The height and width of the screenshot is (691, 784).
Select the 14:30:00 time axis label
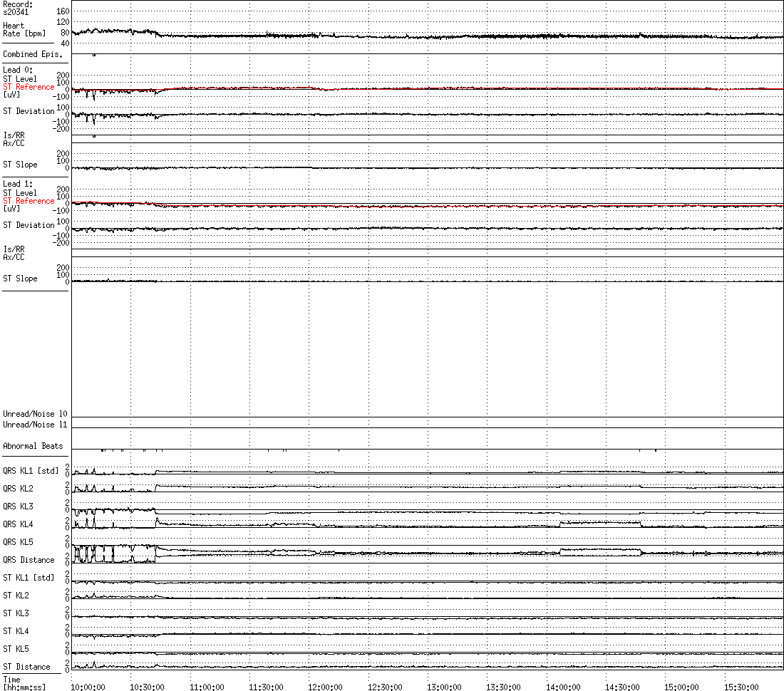click(622, 687)
